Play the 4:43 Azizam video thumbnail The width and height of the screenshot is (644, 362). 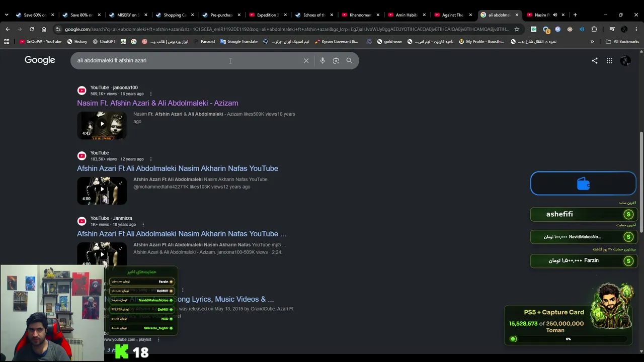[102, 125]
